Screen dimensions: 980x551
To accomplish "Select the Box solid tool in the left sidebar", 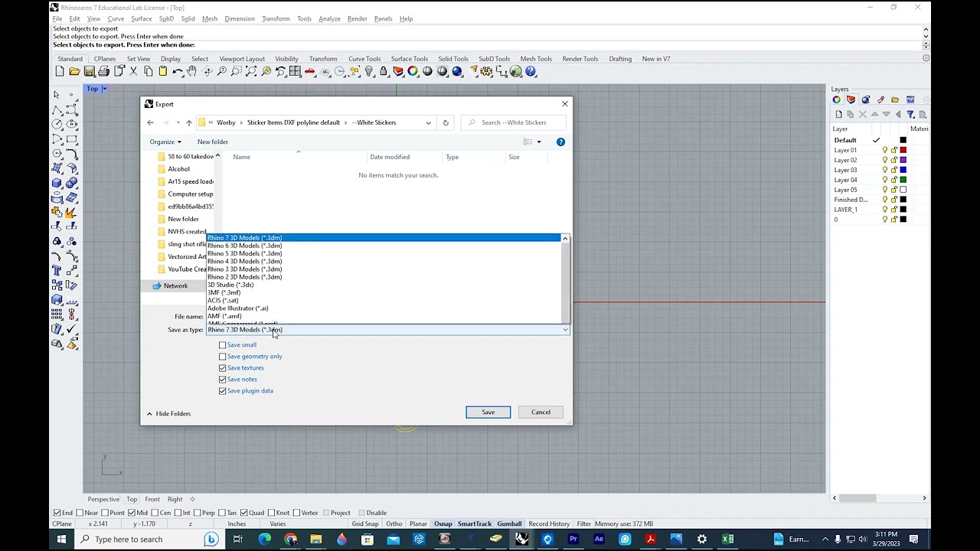I will (57, 183).
